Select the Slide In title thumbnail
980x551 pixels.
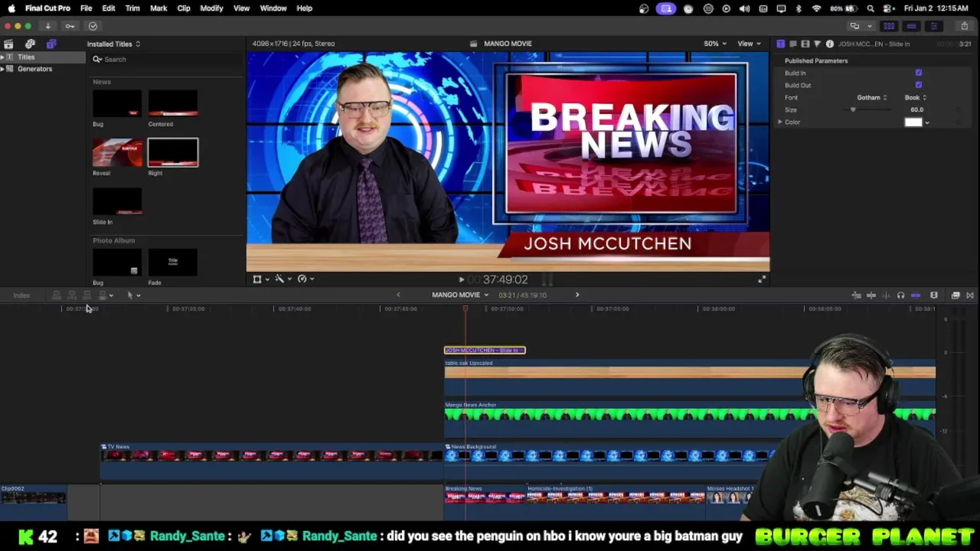click(x=117, y=201)
